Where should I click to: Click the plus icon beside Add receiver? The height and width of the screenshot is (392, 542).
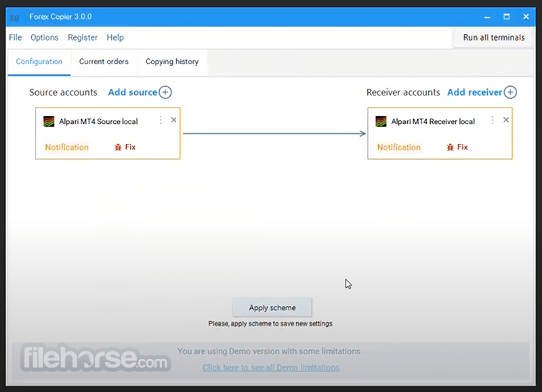click(x=510, y=92)
